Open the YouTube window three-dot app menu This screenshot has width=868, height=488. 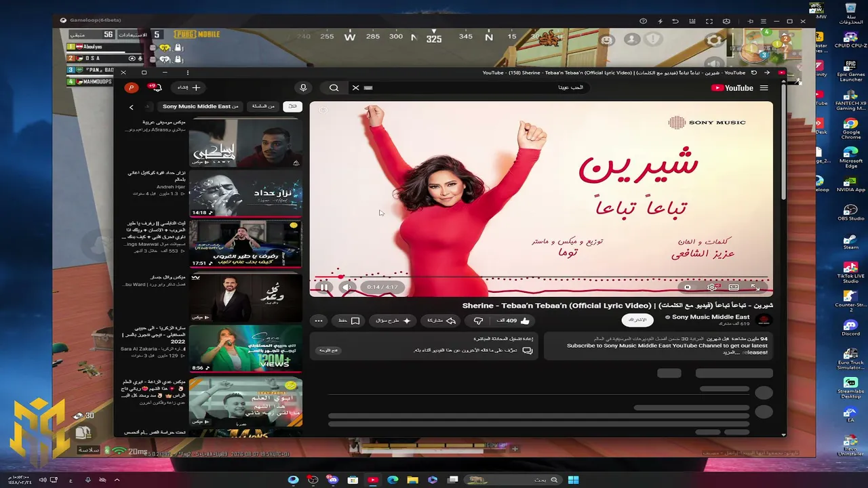coord(187,73)
